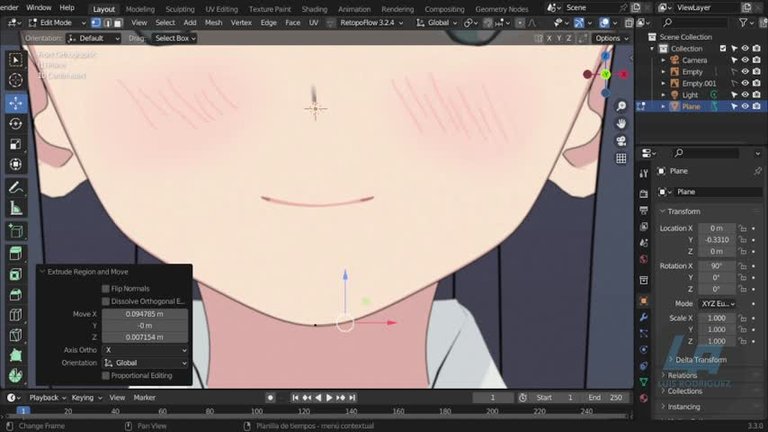Viewport: 768px width, 432px height.
Task: Click the End frame 250 field
Action: (x=605, y=398)
